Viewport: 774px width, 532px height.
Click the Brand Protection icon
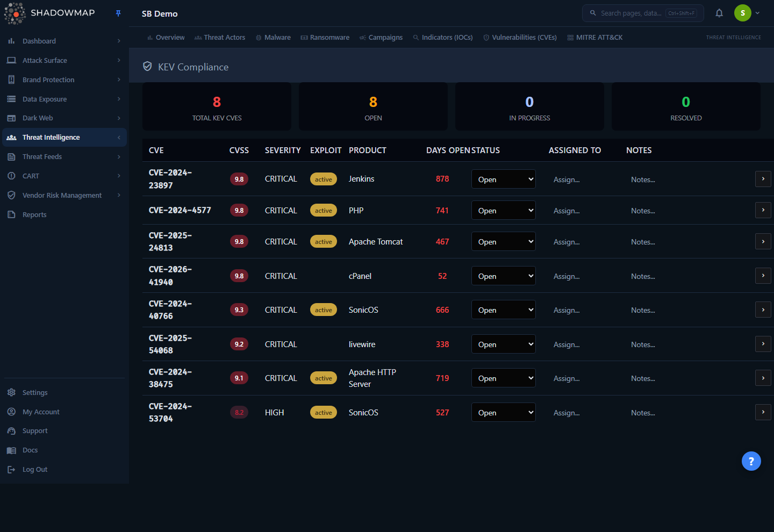11,80
